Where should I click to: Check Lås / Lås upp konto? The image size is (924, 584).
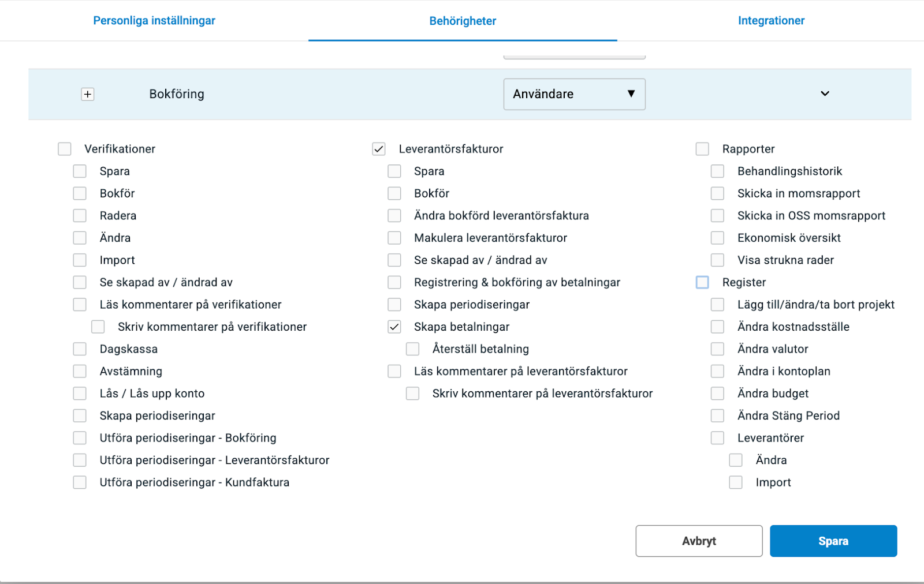point(80,394)
